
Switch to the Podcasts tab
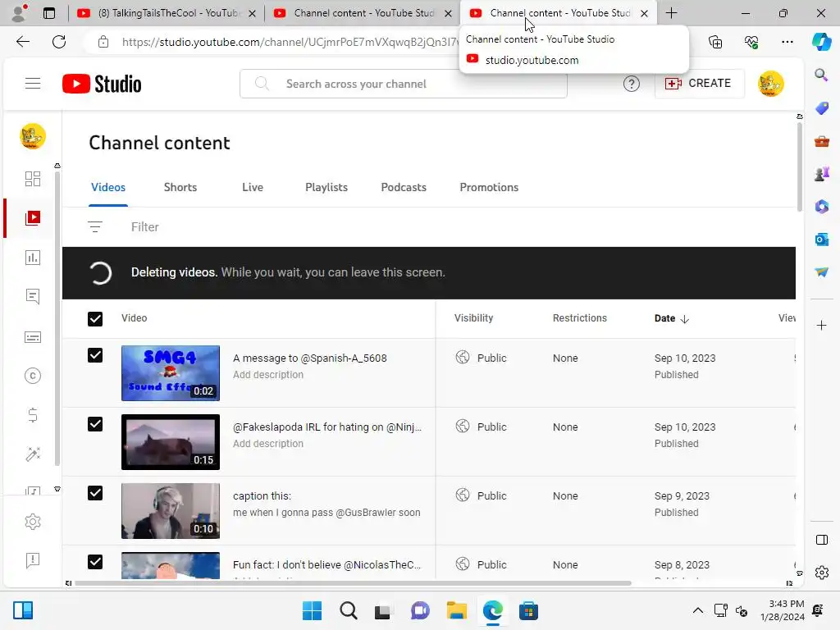tap(404, 188)
